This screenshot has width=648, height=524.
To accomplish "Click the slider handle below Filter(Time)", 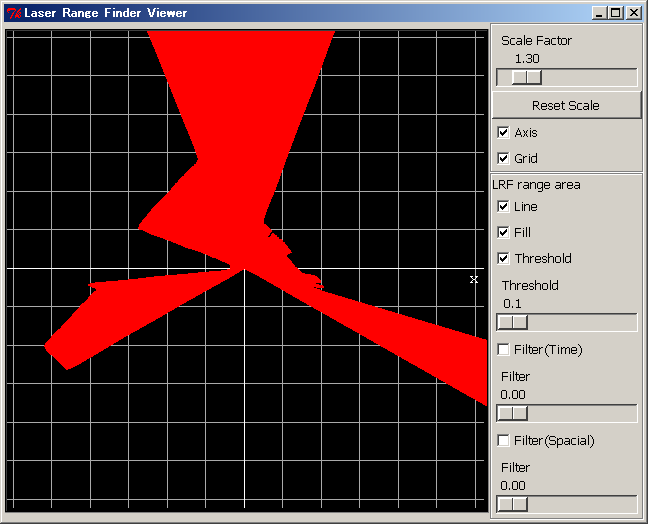I will [x=512, y=413].
